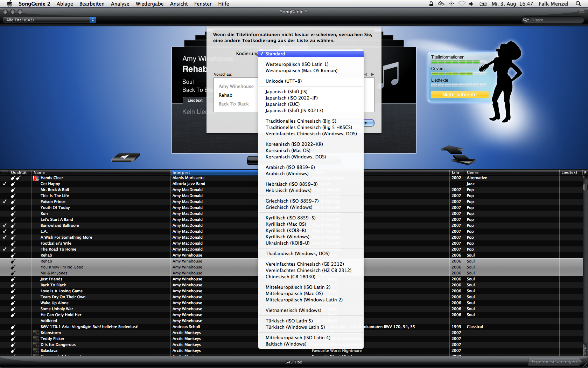Viewport: 588px width, 368px height.
Task: Click quality guitar icon in Poison Prince row
Action: pos(13,202)
